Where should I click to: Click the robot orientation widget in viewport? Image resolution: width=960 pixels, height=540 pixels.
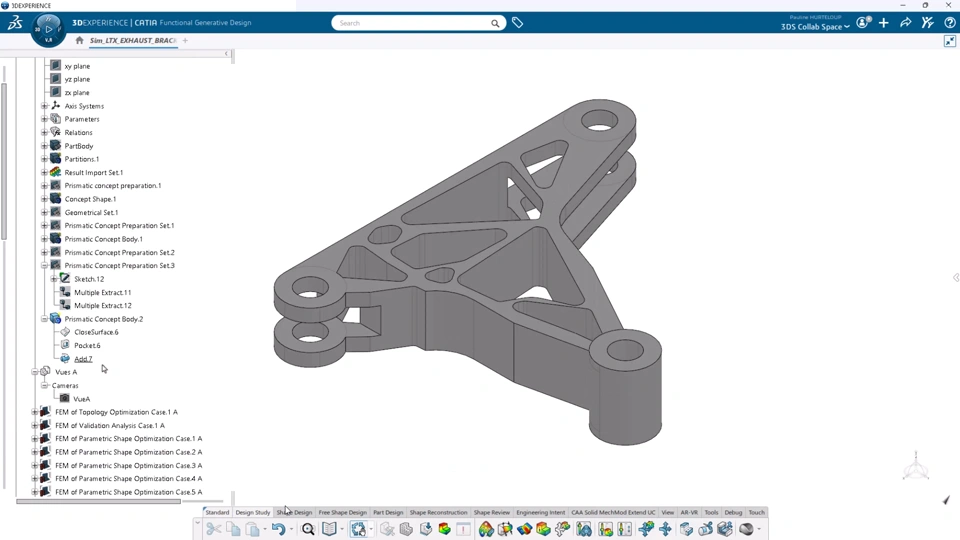point(916,467)
